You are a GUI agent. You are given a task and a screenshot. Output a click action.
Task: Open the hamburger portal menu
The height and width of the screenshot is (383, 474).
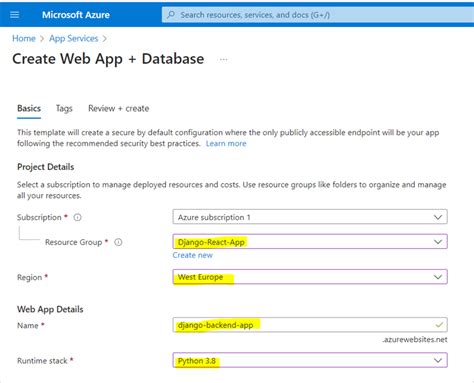click(x=15, y=15)
